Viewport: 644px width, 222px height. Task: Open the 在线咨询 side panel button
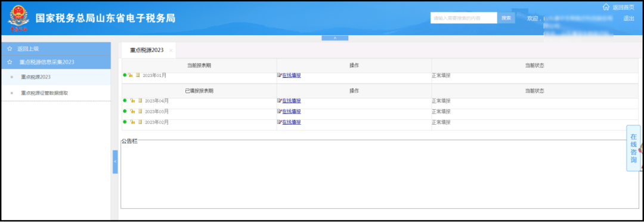coord(633,149)
